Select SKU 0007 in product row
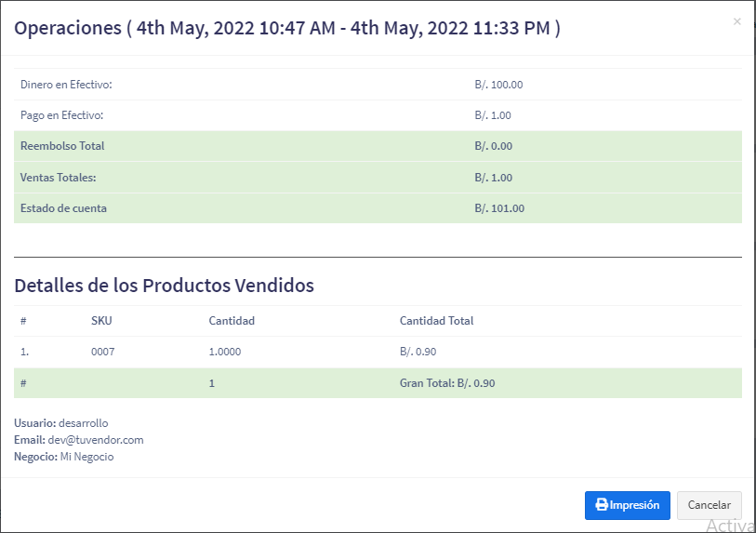 pyautogui.click(x=102, y=352)
